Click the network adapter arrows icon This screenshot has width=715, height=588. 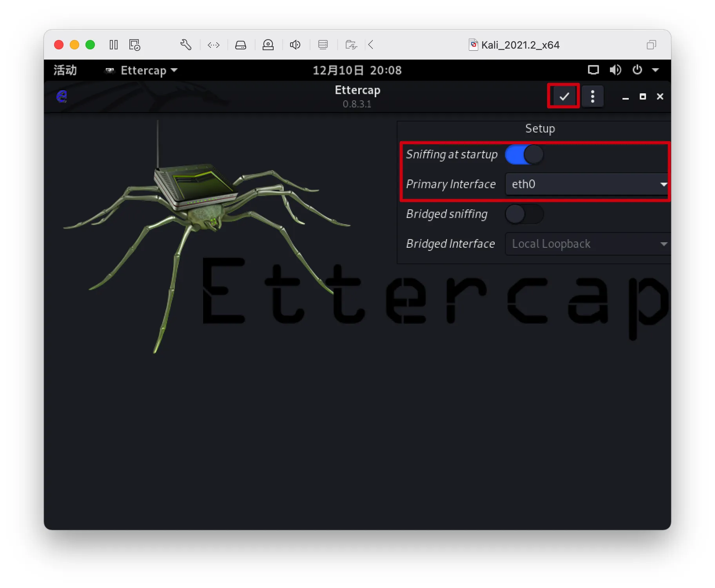point(214,45)
